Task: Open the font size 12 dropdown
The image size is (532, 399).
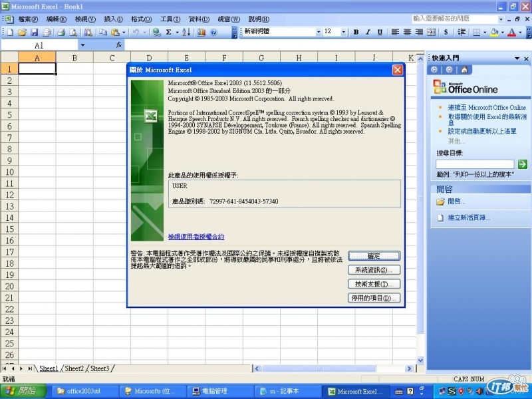Action: tap(343, 32)
